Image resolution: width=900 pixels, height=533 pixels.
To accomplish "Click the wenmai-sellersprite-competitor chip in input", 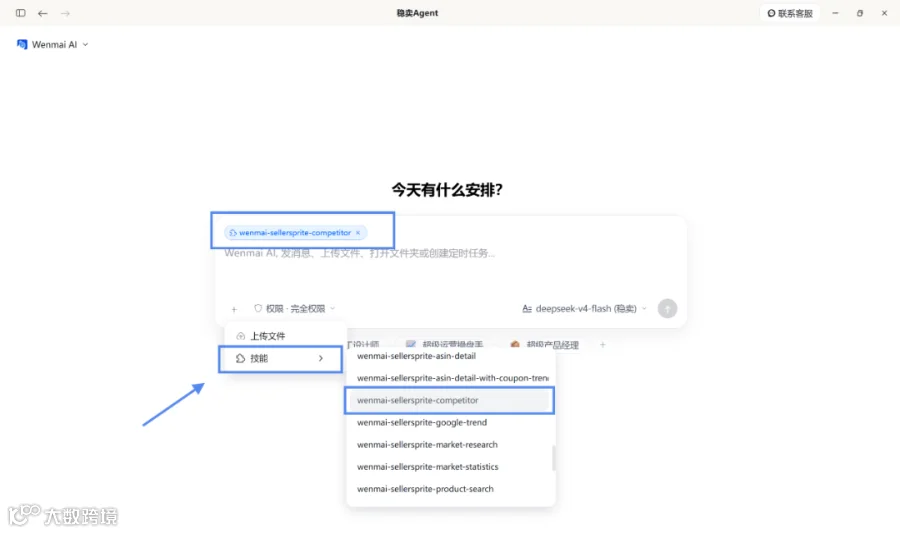I will coord(295,232).
